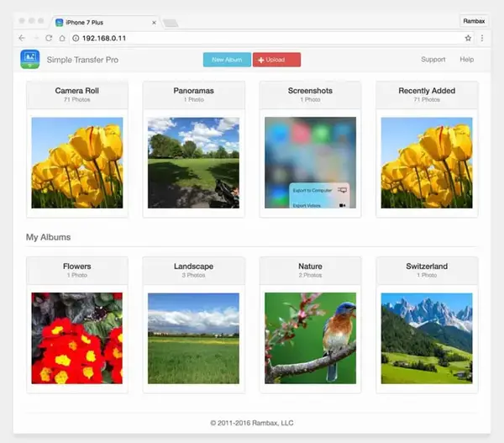Image resolution: width=504 pixels, height=443 pixels.
Task: Click the Panoramas album title
Action: point(193,91)
